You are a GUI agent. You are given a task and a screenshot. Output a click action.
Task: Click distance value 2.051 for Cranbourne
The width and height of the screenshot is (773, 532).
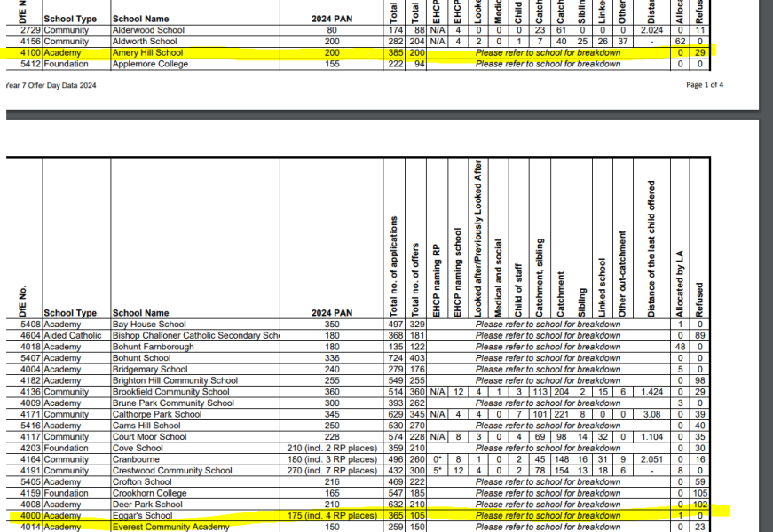coord(651,459)
